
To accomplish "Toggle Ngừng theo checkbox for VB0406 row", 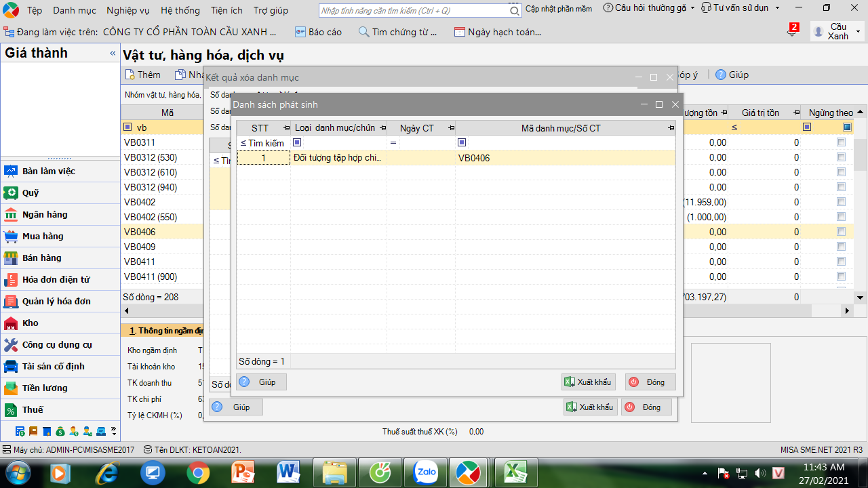I will click(x=841, y=232).
